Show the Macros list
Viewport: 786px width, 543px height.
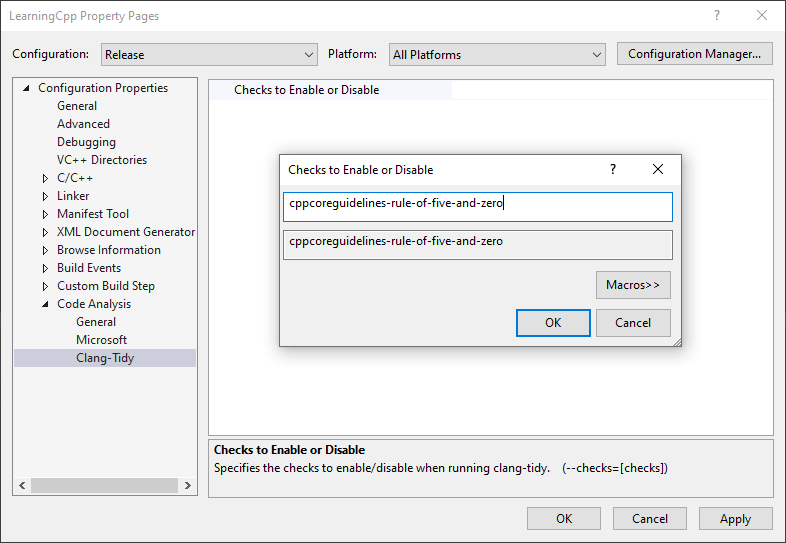click(633, 285)
